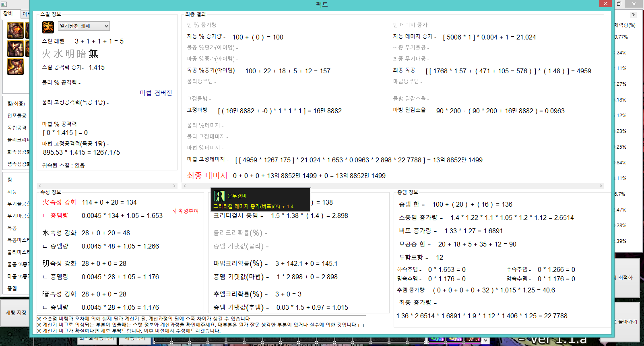Switch to the 장비 tab
644x346 pixels.
point(8,14)
